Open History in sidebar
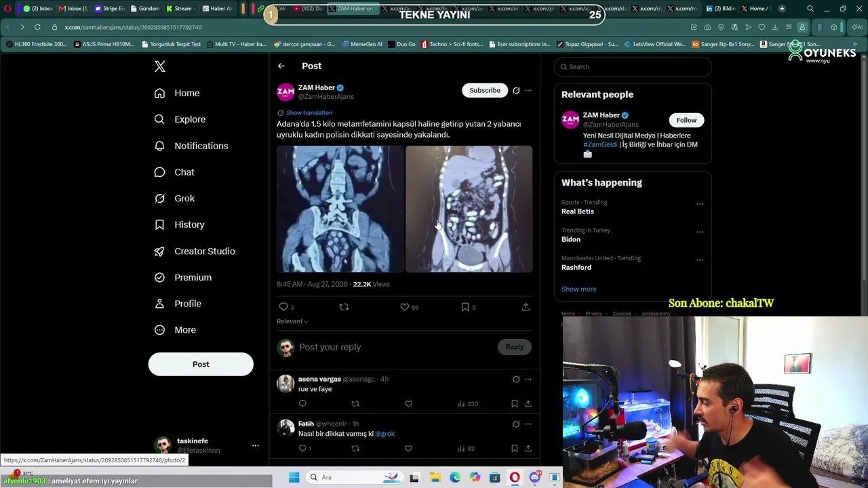This screenshot has width=868, height=488. coord(179,224)
